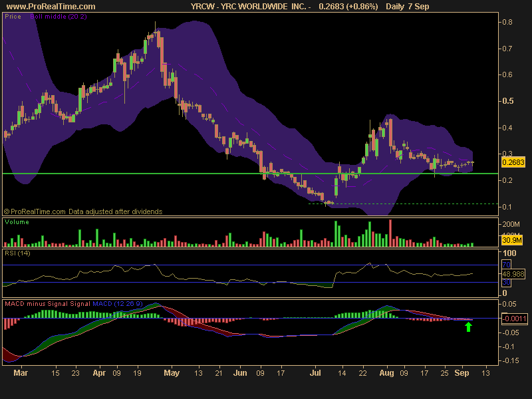Click the 'Volume' panel label
This screenshot has width=532, height=399.
[x=17, y=222]
